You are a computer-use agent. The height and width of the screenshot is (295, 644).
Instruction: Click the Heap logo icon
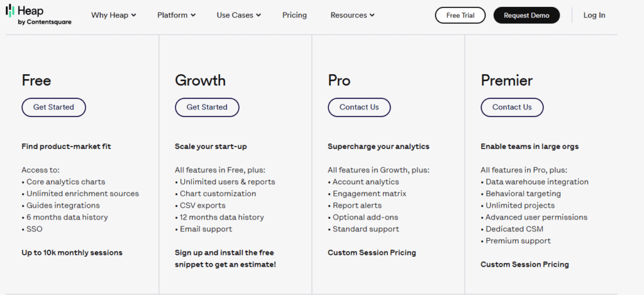(x=10, y=11)
